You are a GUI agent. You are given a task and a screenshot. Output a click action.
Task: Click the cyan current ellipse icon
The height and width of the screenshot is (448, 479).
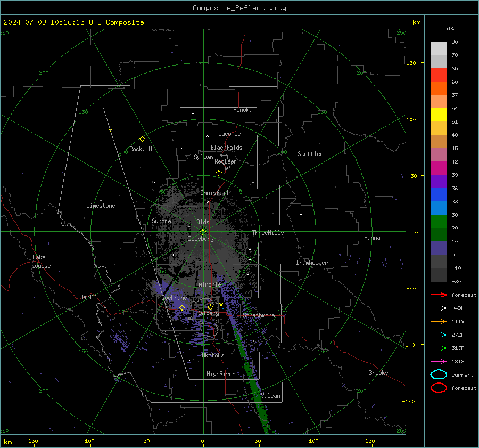pyautogui.click(x=439, y=374)
